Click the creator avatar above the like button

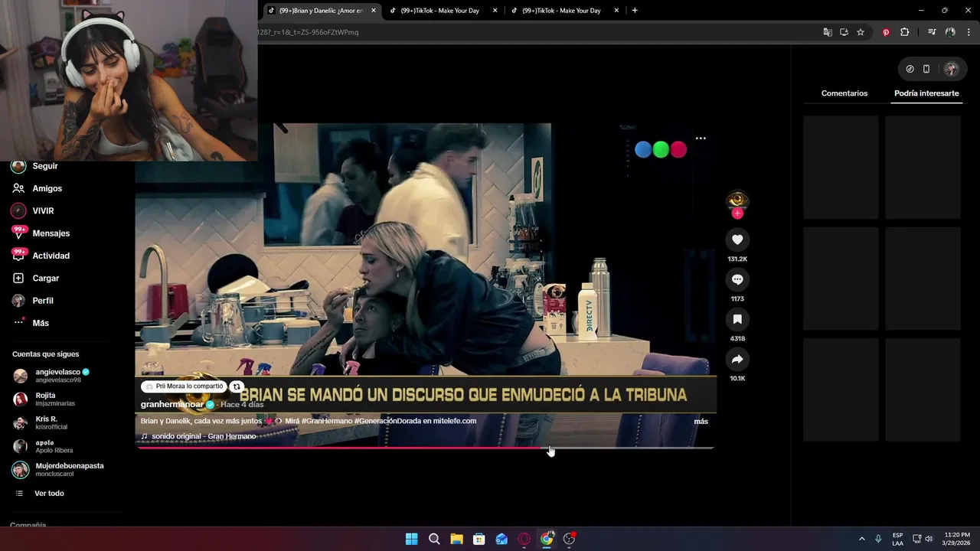pyautogui.click(x=737, y=201)
